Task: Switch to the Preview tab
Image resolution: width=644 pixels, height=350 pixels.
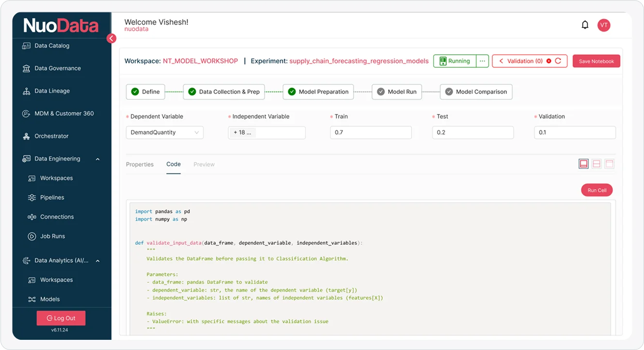Action: point(204,164)
